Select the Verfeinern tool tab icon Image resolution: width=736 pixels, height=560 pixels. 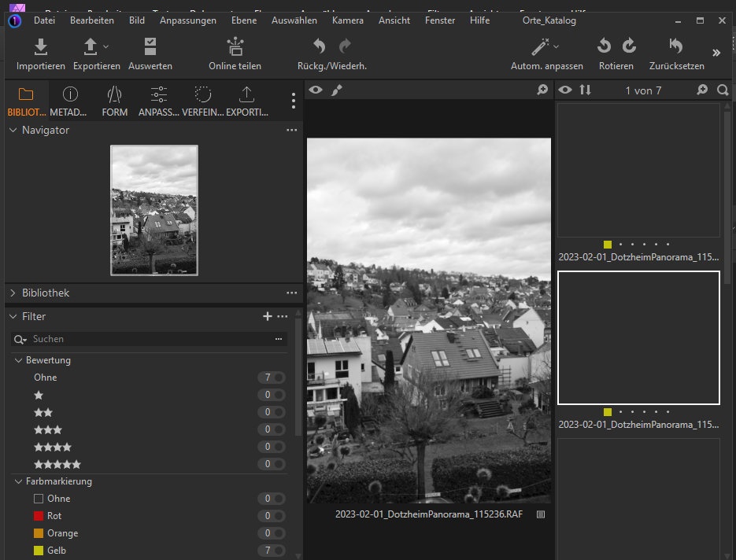[202, 95]
